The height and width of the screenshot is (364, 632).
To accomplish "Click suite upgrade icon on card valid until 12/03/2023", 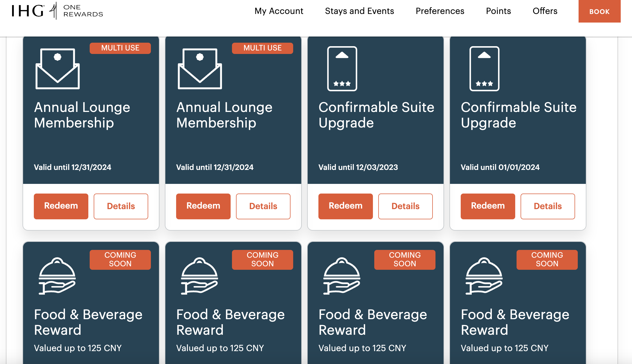I will point(342,69).
